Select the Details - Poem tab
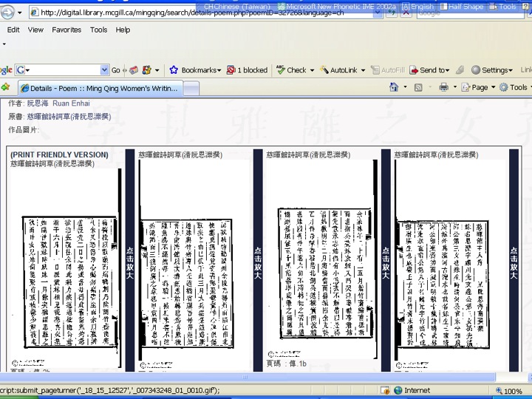 tap(100, 88)
